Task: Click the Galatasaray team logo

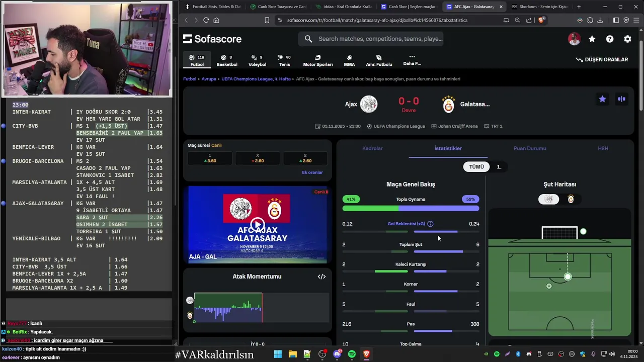Action: 448,104
